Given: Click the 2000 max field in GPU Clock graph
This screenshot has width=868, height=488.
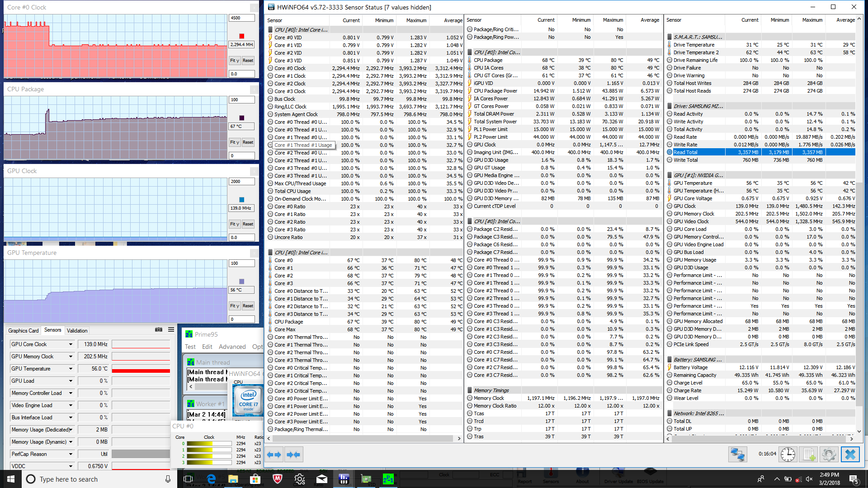Looking at the screenshot, I should tap(242, 182).
